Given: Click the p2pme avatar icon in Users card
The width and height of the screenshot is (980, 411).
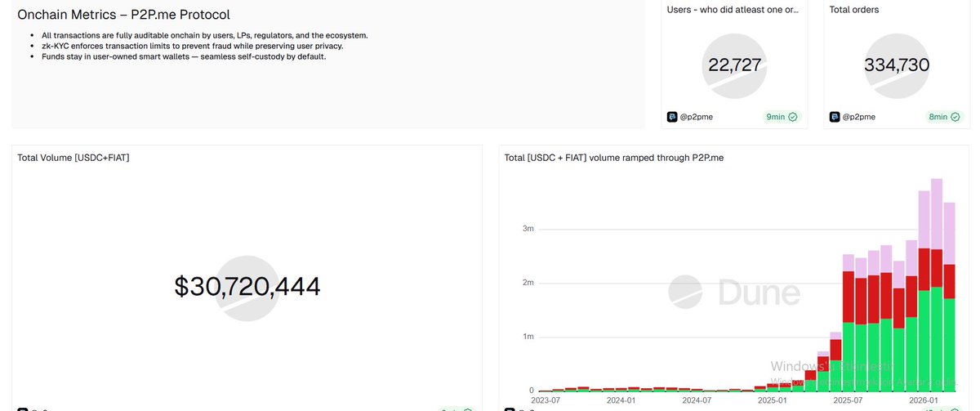Looking at the screenshot, I should coord(672,117).
